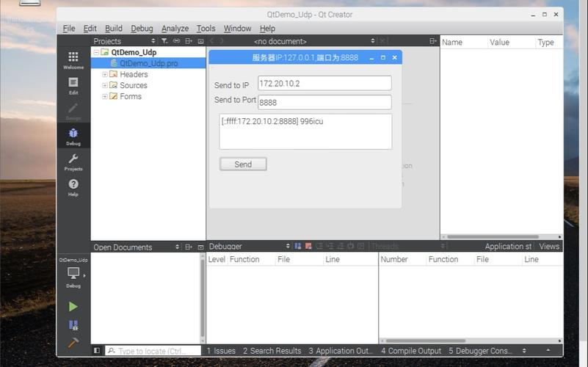Click the Send to IP field
The width and height of the screenshot is (588, 367).
[x=324, y=83]
